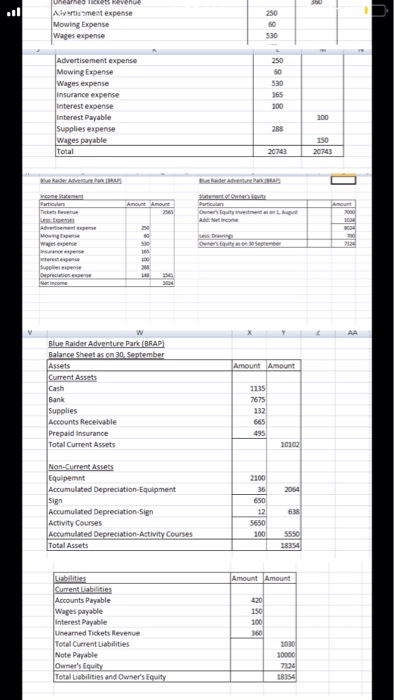394x700 pixels.
Task: Click Prepaid Insurance amount 495
Action: 260,433
